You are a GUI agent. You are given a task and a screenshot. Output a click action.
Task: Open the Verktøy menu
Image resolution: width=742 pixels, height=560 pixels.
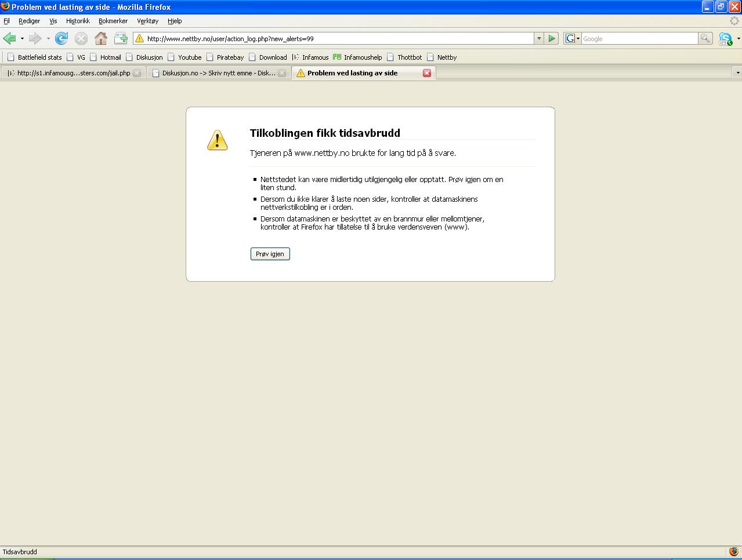click(147, 21)
